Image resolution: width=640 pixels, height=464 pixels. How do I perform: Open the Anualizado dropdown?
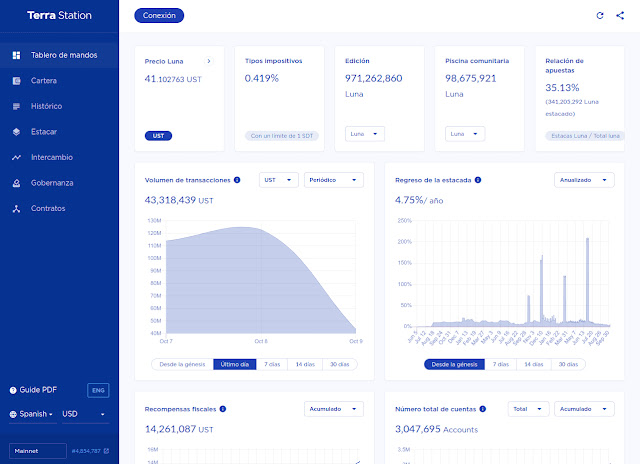584,180
